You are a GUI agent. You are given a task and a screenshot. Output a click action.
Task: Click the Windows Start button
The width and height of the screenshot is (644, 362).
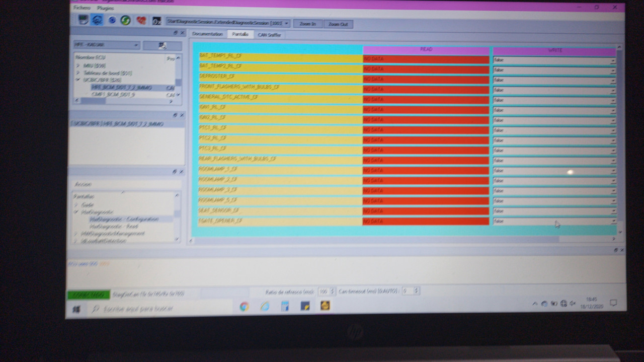point(76,309)
